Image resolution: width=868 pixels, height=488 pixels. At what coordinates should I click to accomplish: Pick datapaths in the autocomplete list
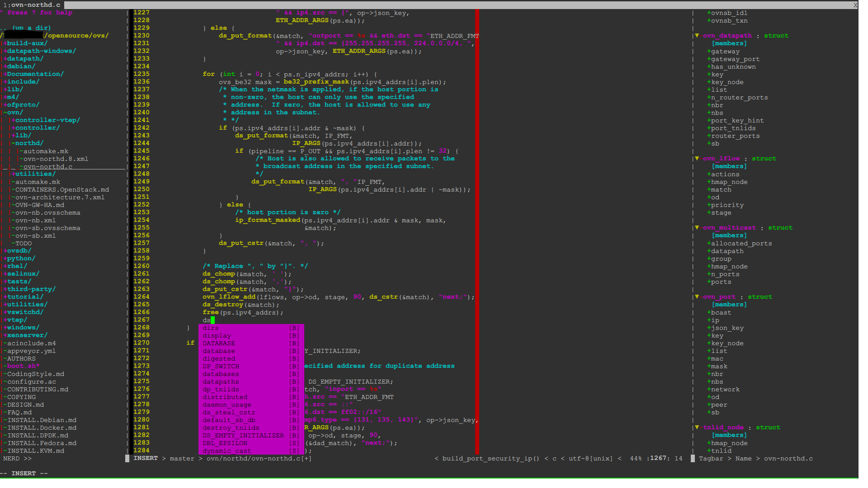(x=221, y=382)
